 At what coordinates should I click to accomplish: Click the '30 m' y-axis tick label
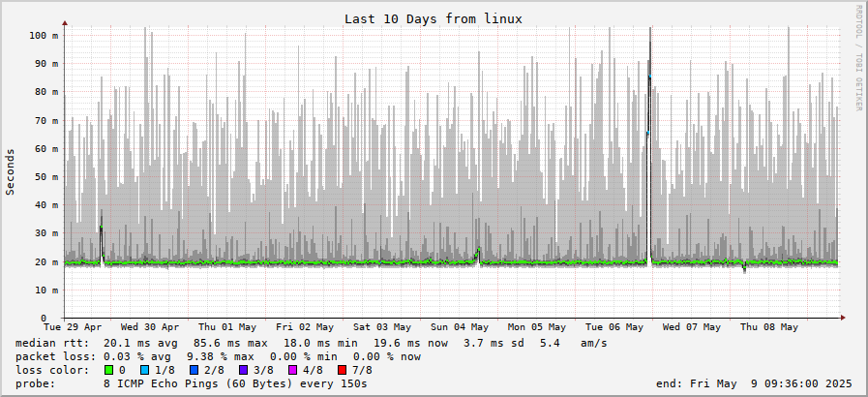point(46,233)
